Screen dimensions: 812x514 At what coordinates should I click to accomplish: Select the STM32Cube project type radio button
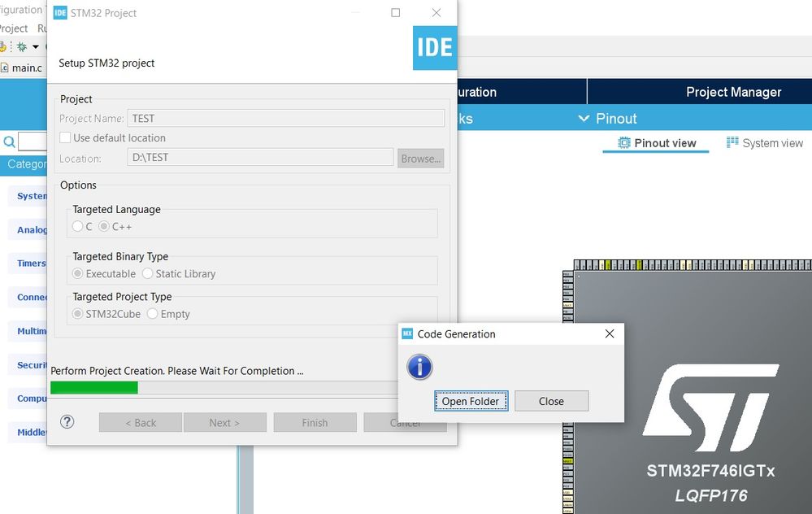point(78,314)
